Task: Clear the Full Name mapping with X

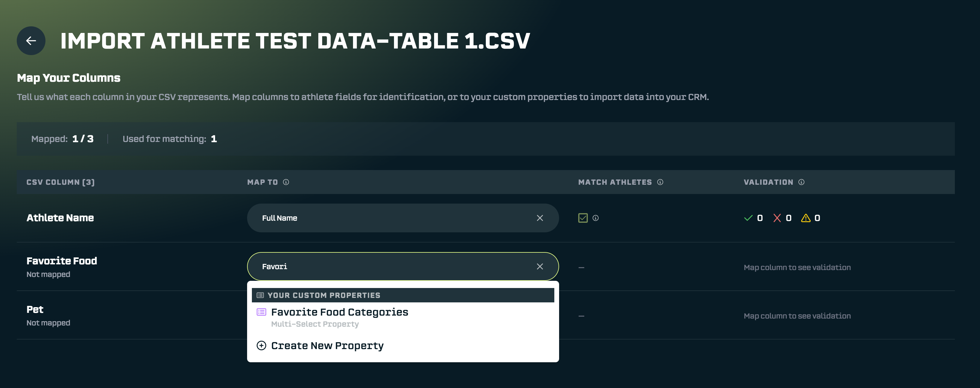Action: coord(539,218)
